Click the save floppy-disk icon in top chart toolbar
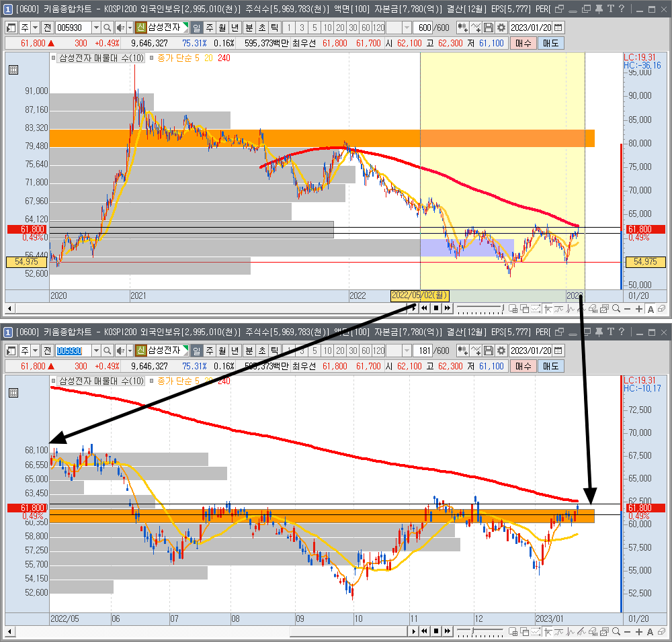This screenshot has width=672, height=642. (x=489, y=28)
